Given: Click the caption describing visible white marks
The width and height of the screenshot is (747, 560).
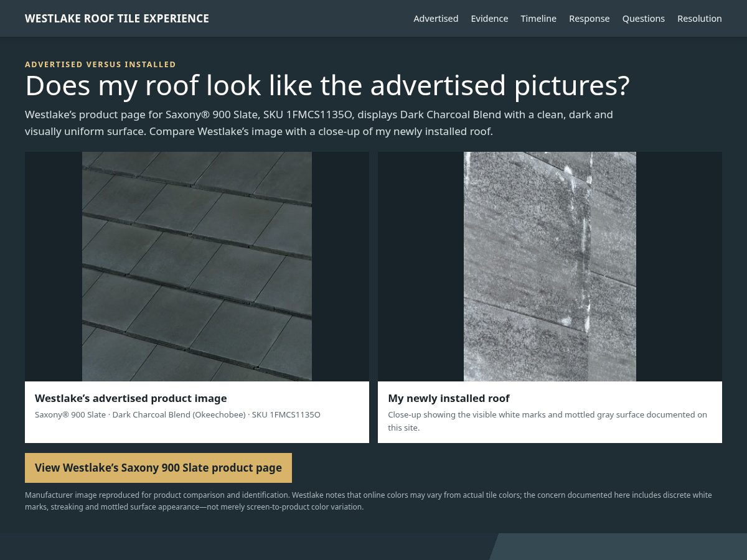Looking at the screenshot, I should [548, 421].
